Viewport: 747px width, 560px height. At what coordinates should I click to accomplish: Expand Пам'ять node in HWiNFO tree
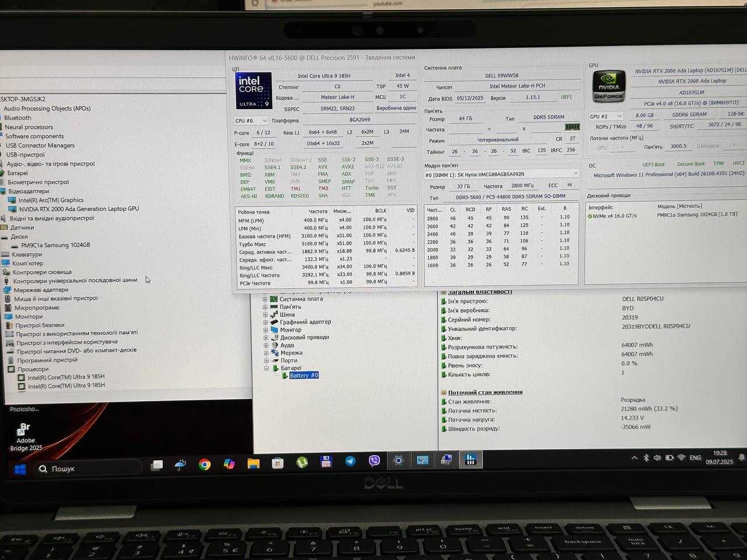tap(265, 307)
